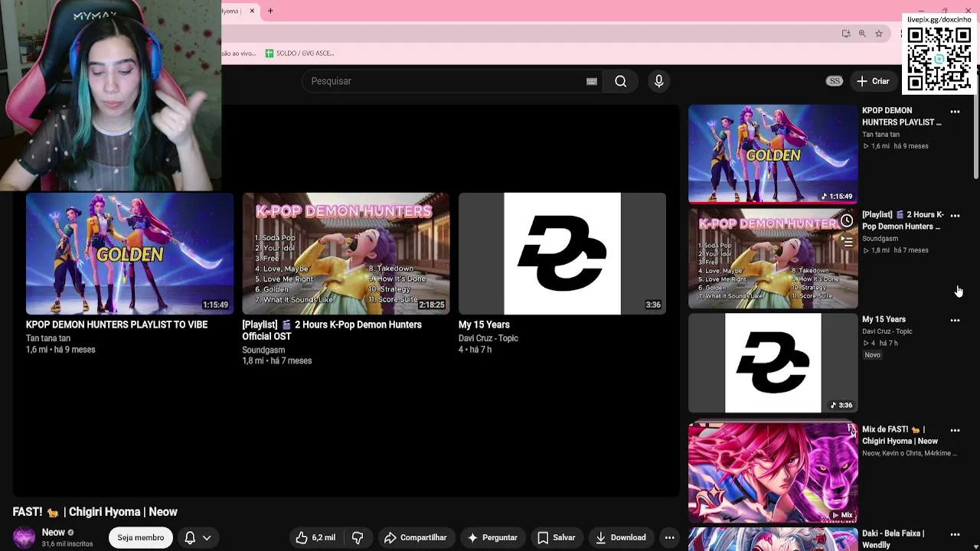Save video with Salvar button
The height and width of the screenshot is (551, 980).
coord(557,537)
